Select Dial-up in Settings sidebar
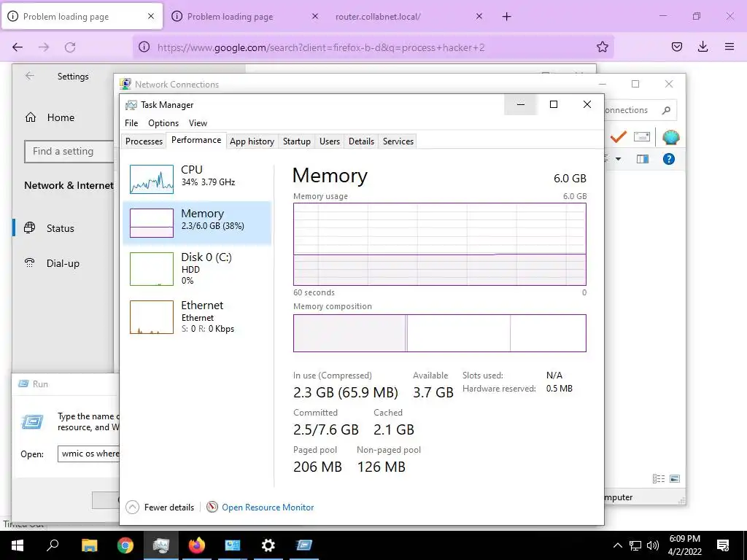The image size is (747, 560). click(63, 263)
